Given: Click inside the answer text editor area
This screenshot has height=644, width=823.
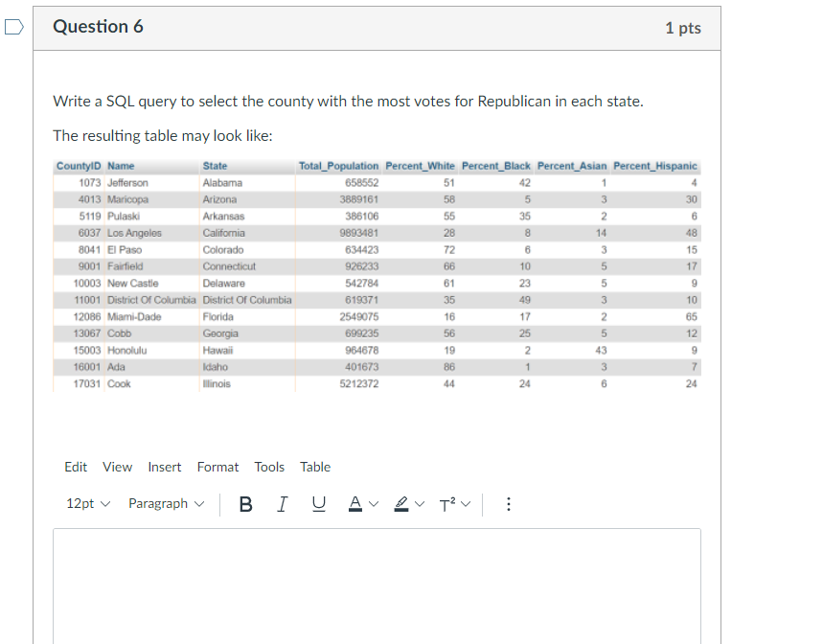Looking at the screenshot, I should 377,586.
